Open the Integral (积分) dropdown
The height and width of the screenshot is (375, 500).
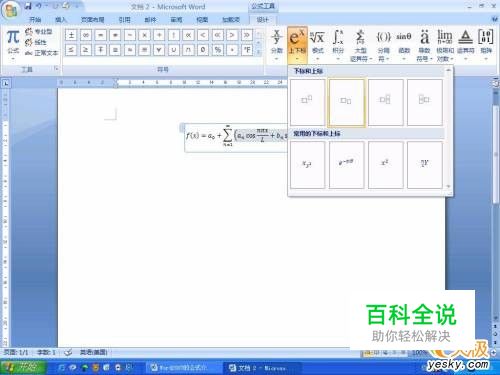coord(338,45)
